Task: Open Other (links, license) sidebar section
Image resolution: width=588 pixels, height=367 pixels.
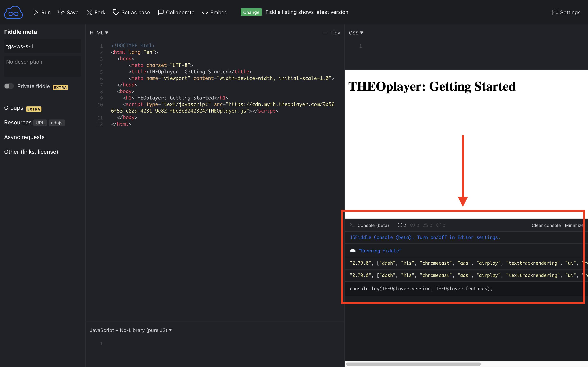Action: (31, 152)
